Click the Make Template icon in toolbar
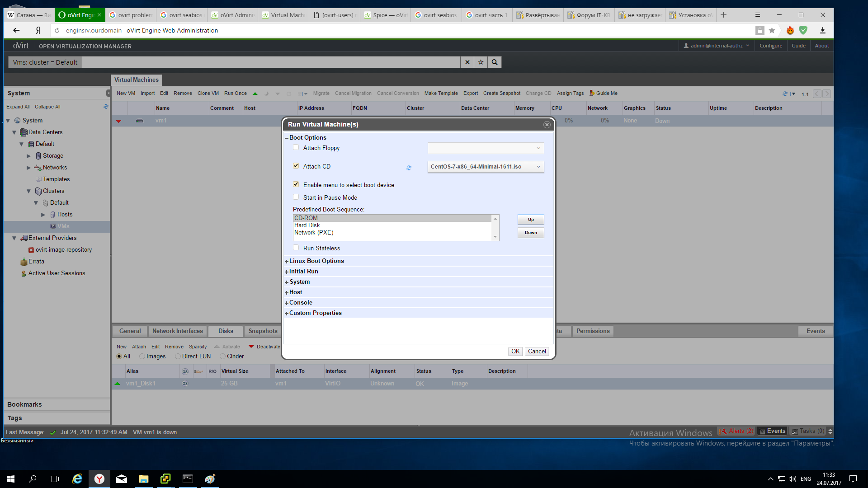 [441, 93]
